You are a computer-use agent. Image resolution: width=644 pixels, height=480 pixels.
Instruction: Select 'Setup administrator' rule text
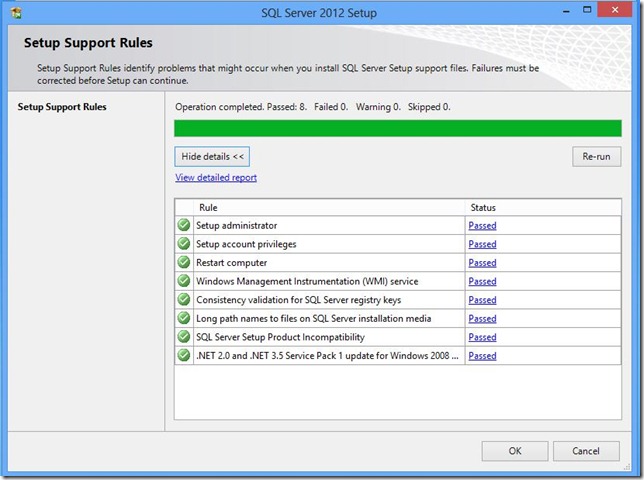tap(237, 225)
